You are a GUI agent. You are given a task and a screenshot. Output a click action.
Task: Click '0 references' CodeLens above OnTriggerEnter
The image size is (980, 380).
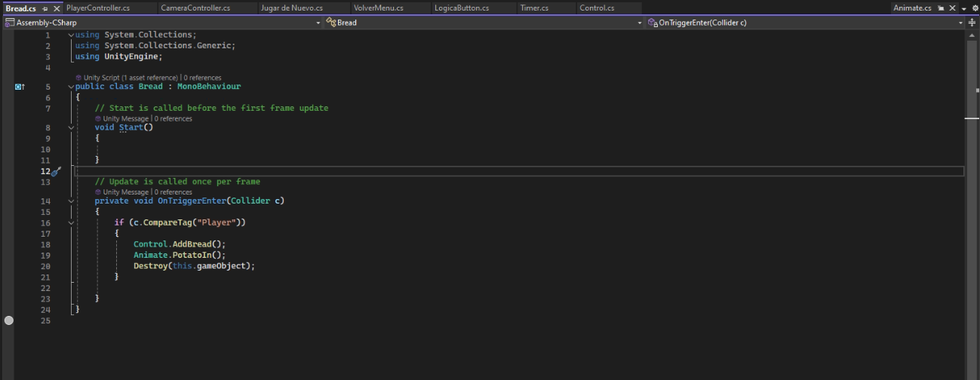tap(173, 192)
